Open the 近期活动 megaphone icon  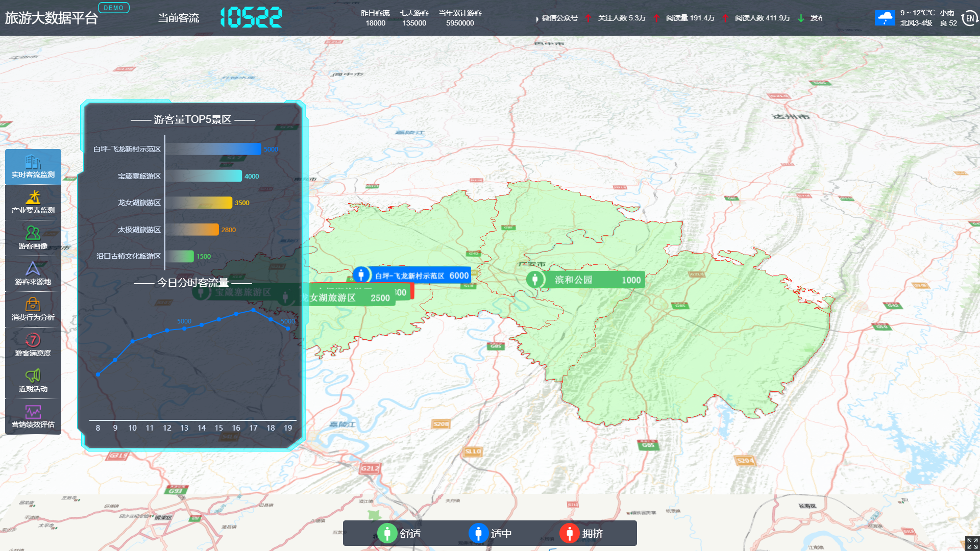(33, 376)
